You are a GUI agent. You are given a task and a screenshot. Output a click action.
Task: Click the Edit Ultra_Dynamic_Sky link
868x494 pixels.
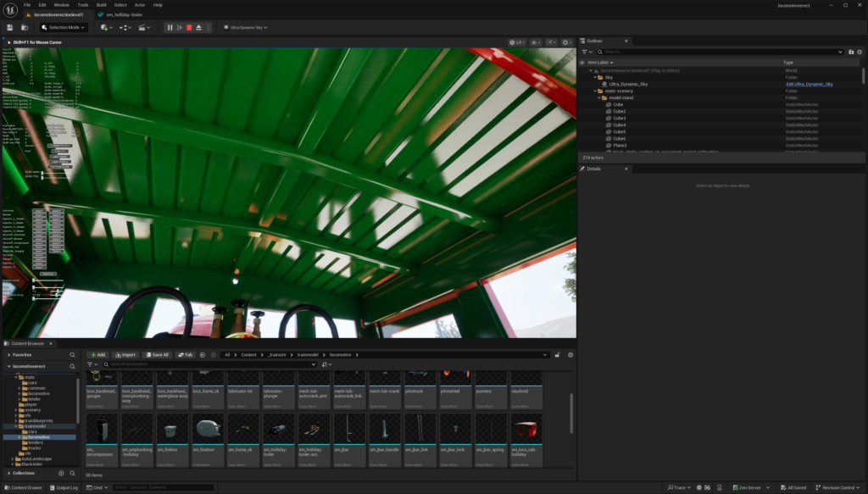tap(809, 84)
